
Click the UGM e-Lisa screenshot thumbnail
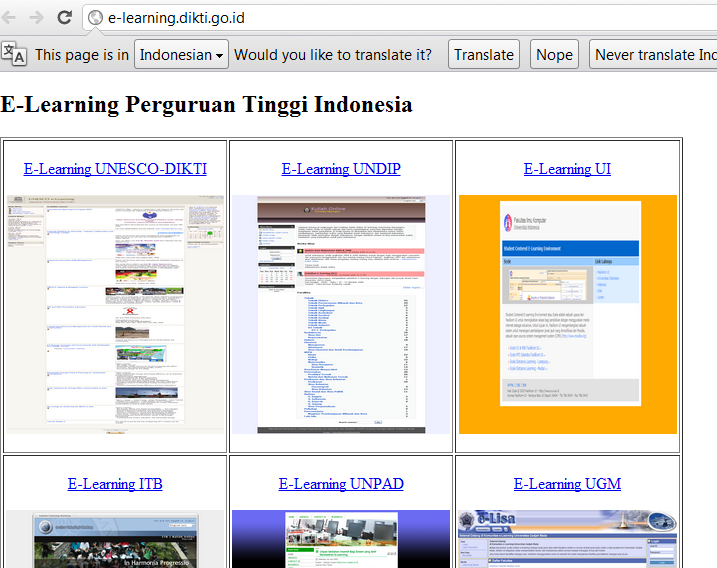568,539
